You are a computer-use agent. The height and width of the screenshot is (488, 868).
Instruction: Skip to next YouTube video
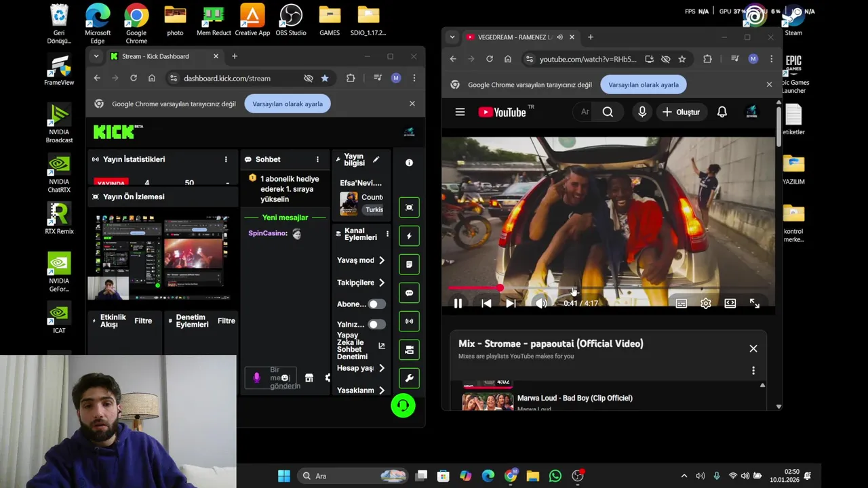click(x=511, y=304)
